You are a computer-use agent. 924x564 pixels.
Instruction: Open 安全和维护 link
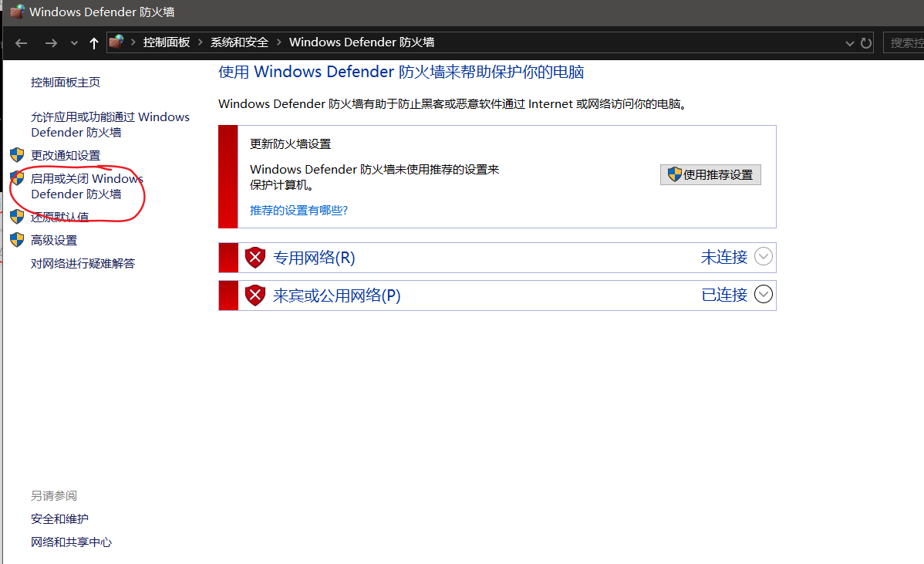[59, 519]
